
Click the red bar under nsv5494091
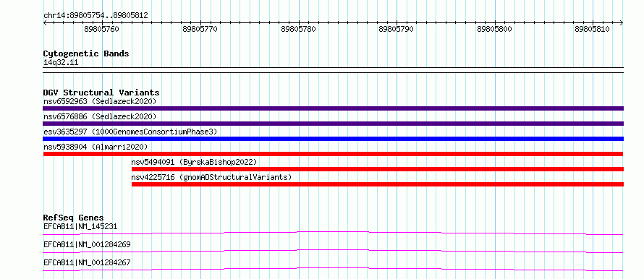click(378, 169)
